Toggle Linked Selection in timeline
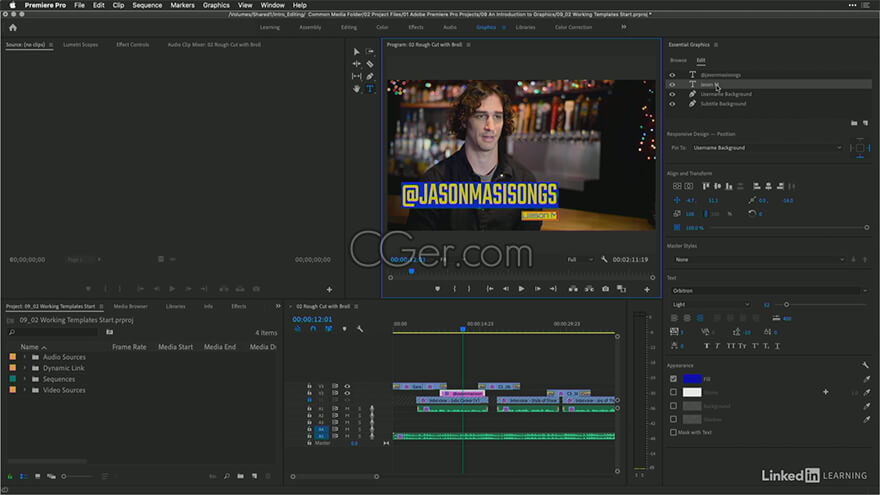Screen dimensions: 880x495 pos(328,329)
